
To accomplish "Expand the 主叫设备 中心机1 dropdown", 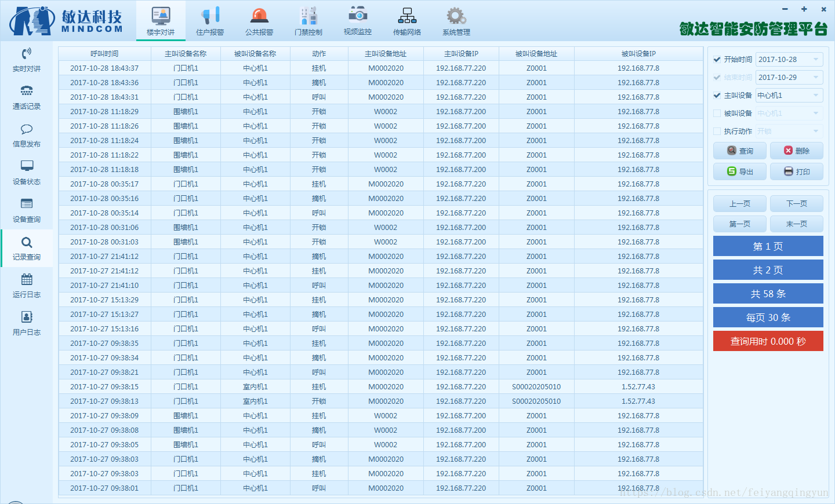I will [789, 95].
